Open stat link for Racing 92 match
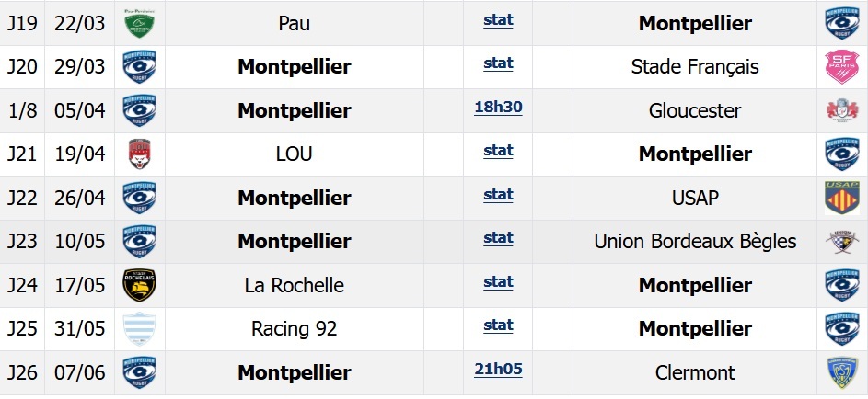 [498, 325]
